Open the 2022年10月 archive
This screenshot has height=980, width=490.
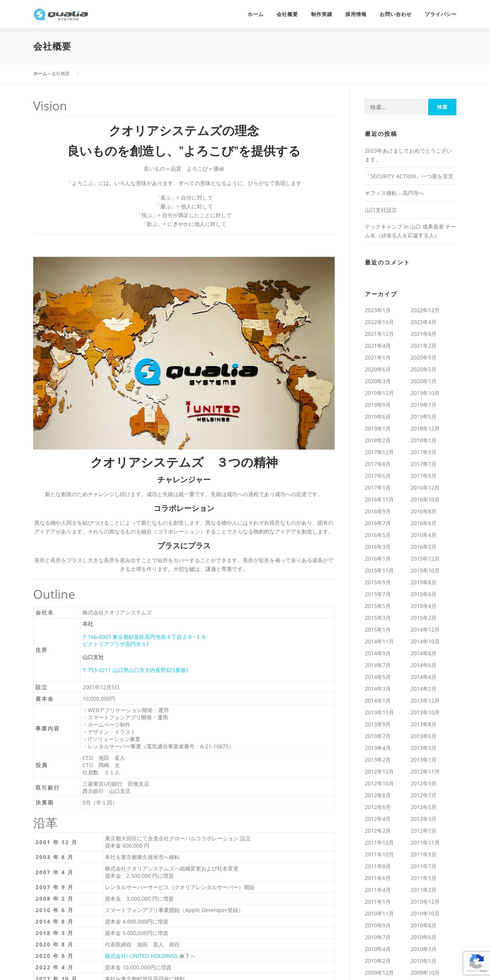[379, 322]
